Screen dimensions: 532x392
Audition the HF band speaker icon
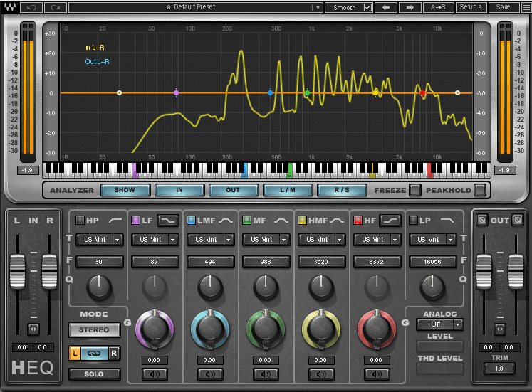coord(377,374)
